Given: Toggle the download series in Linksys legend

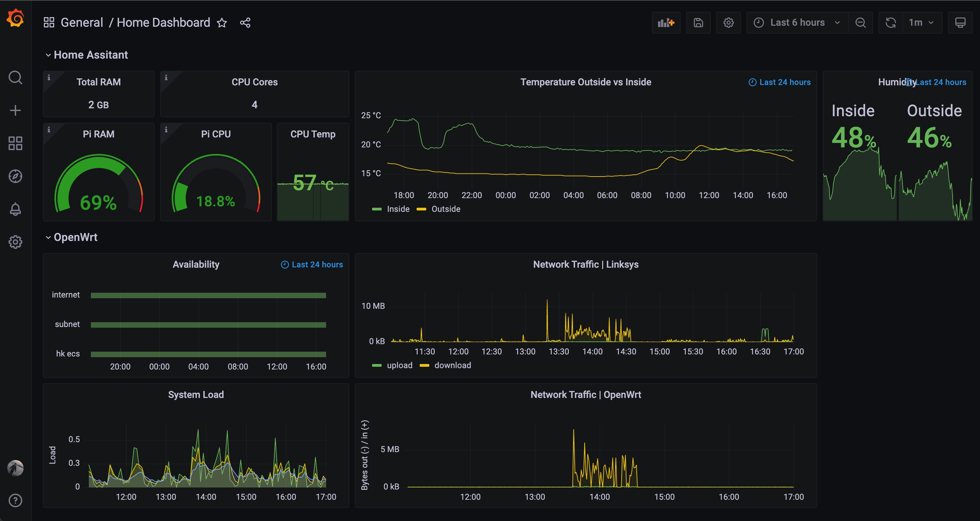Looking at the screenshot, I should coord(452,365).
